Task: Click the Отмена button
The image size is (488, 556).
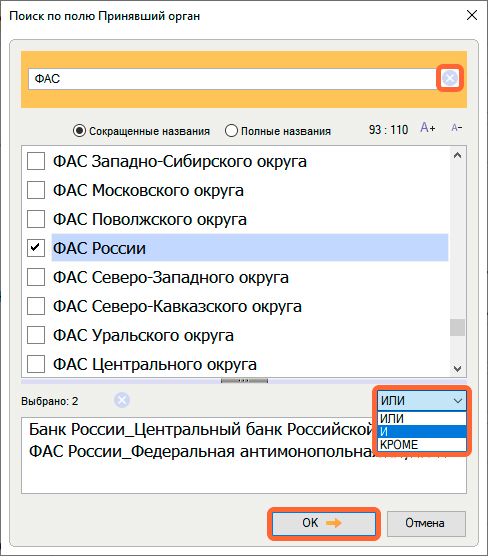Action: [426, 523]
